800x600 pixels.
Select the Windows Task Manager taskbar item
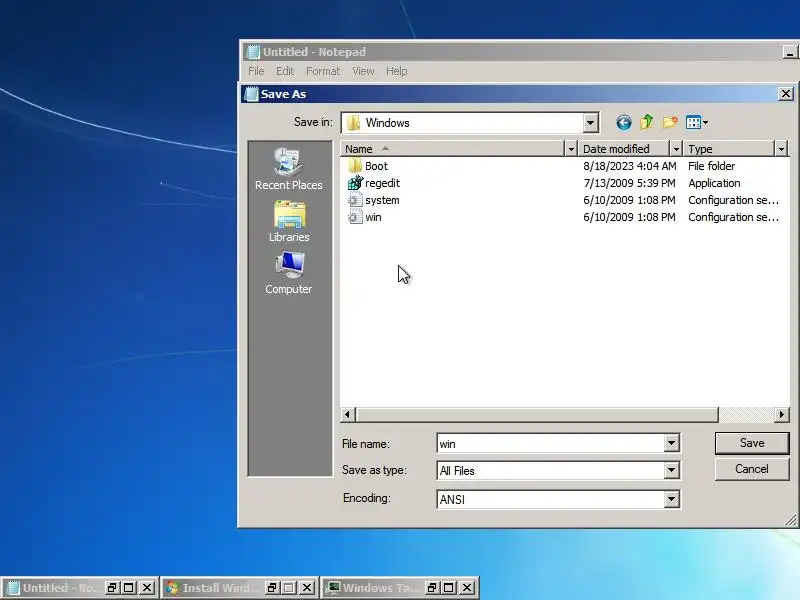[x=372, y=588]
